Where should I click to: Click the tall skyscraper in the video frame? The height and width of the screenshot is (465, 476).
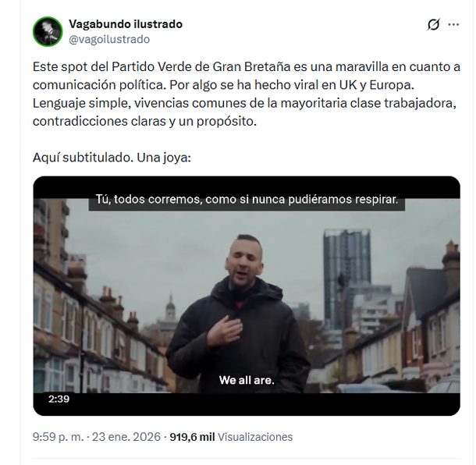pos(346,278)
